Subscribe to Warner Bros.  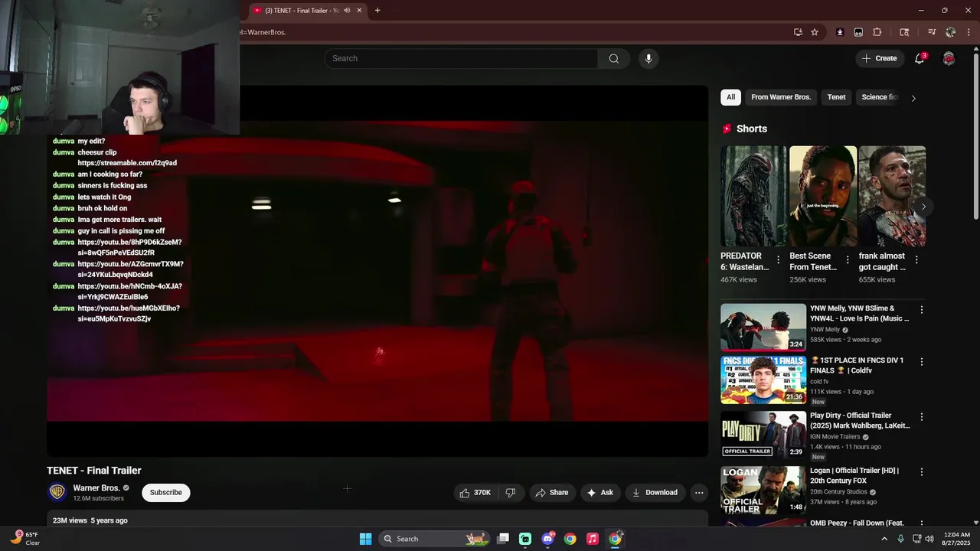point(165,493)
